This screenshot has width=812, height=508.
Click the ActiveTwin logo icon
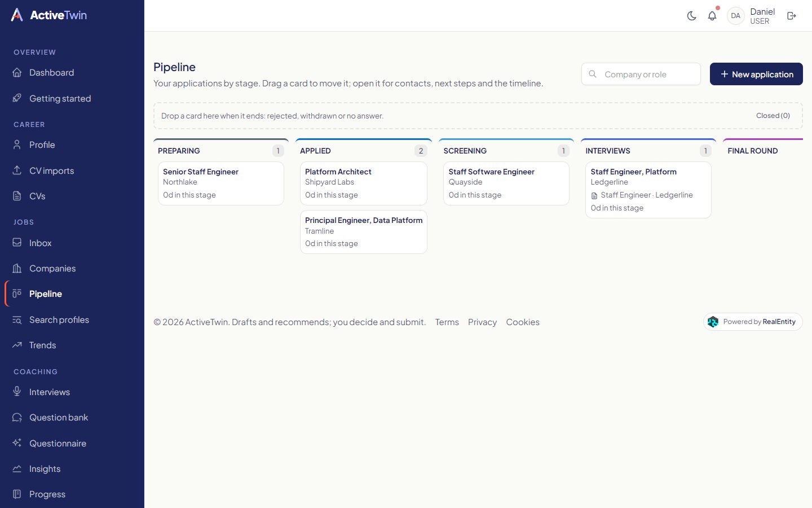pyautogui.click(x=17, y=15)
